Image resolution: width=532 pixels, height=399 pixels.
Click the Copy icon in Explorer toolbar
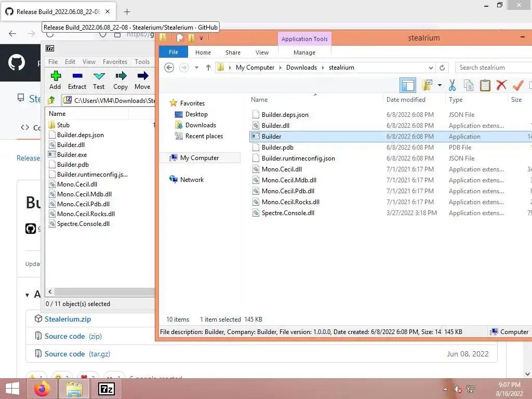click(469, 85)
